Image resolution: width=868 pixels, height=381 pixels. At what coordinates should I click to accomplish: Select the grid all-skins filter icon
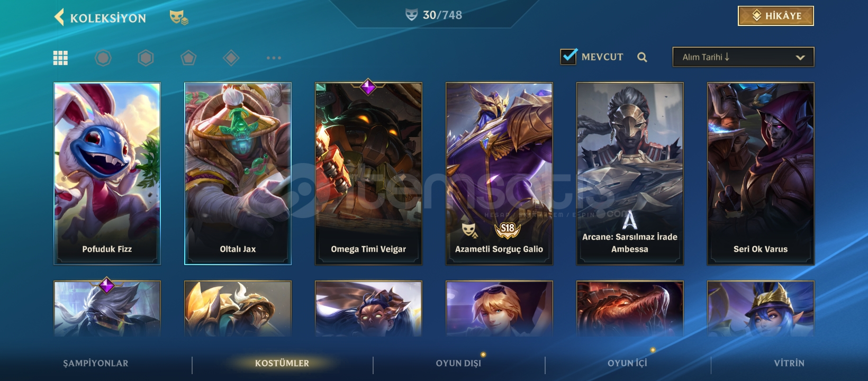[60, 58]
